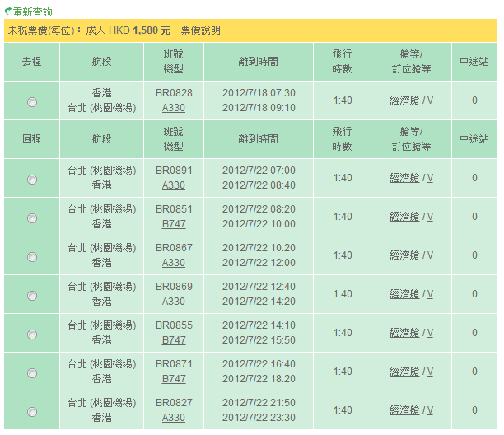
Task: Select return flight BR0869 radio button
Action: tap(32, 296)
